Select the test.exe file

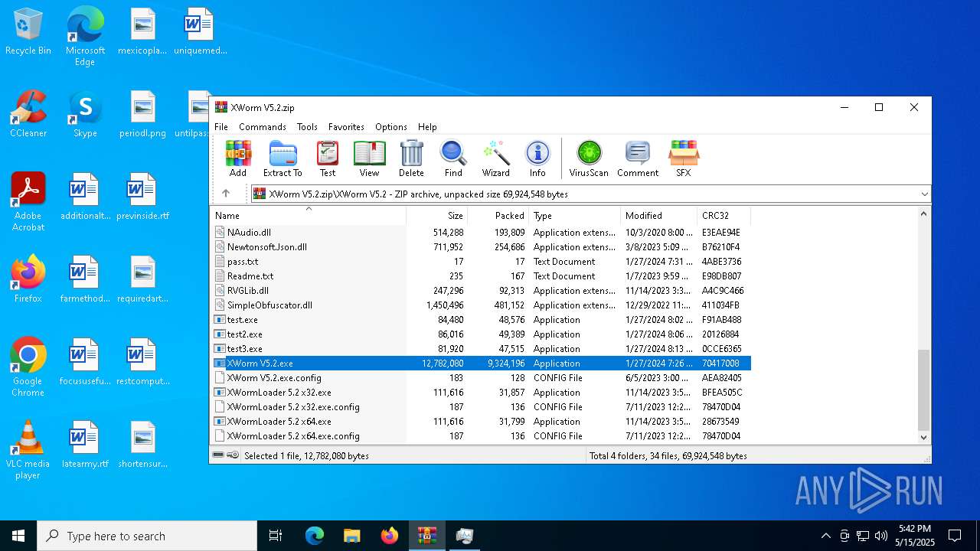point(481,320)
